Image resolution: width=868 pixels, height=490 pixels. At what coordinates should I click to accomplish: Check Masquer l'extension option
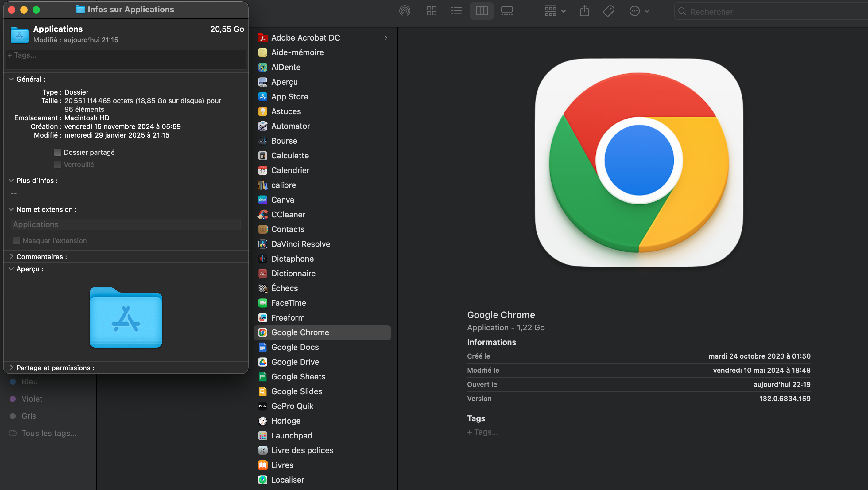17,241
